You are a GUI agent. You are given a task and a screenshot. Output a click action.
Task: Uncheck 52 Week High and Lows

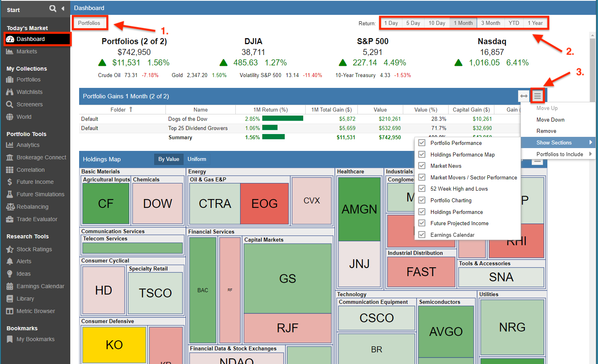coord(422,189)
